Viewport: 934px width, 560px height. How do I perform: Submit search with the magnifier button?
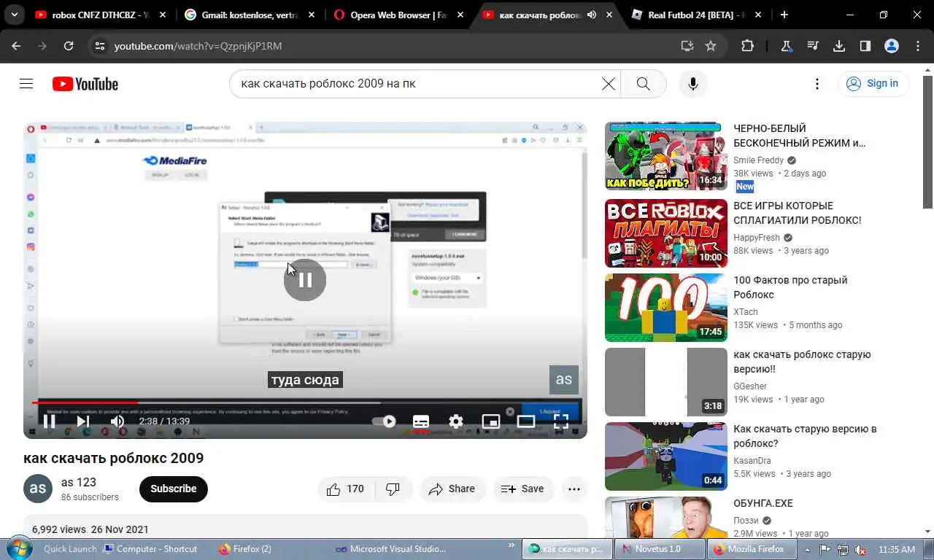(643, 84)
